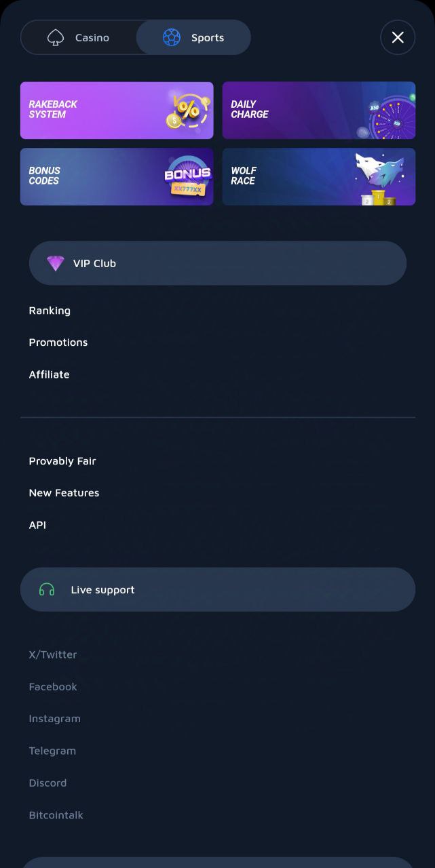The image size is (435, 868).
Task: Open the Promotions link
Action: click(58, 342)
